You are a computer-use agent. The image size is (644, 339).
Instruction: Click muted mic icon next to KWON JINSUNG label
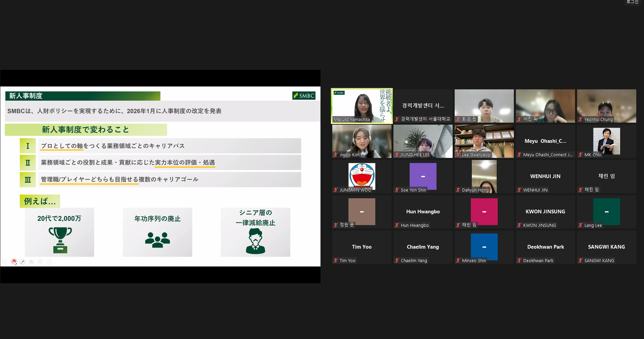[520, 225]
